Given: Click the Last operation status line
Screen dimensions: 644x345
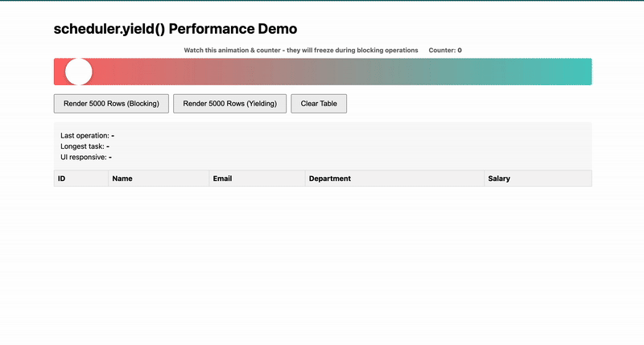Looking at the screenshot, I should (x=87, y=136).
